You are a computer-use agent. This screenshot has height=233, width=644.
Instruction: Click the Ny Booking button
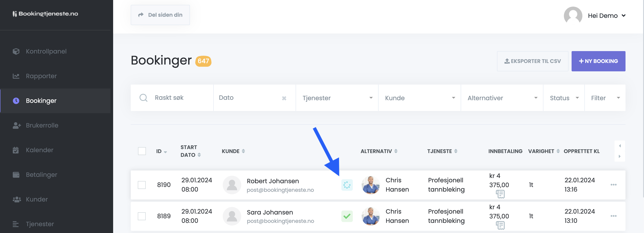tap(598, 61)
